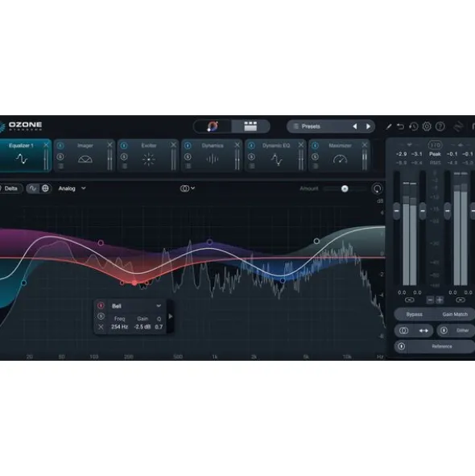The height and width of the screenshot is (476, 475).
Task: Toggle power on the Dynamic EQ module
Action: point(251,146)
